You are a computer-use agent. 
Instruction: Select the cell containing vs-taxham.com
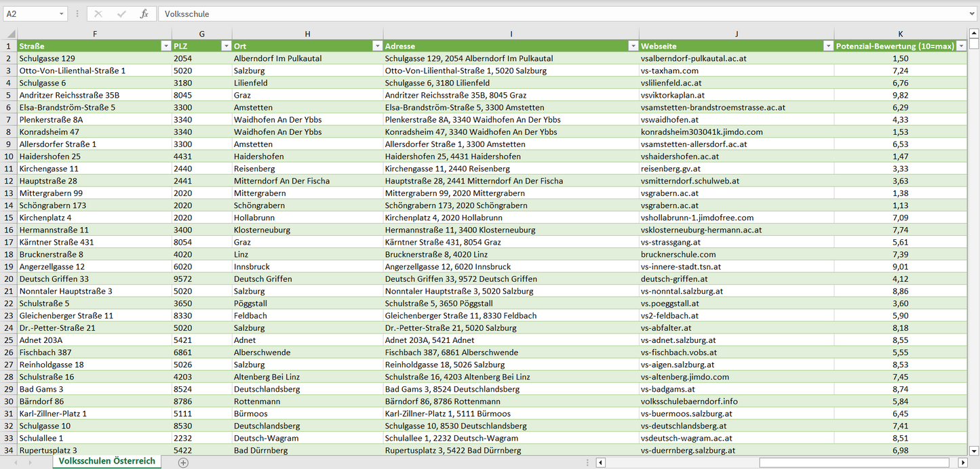[736, 70]
